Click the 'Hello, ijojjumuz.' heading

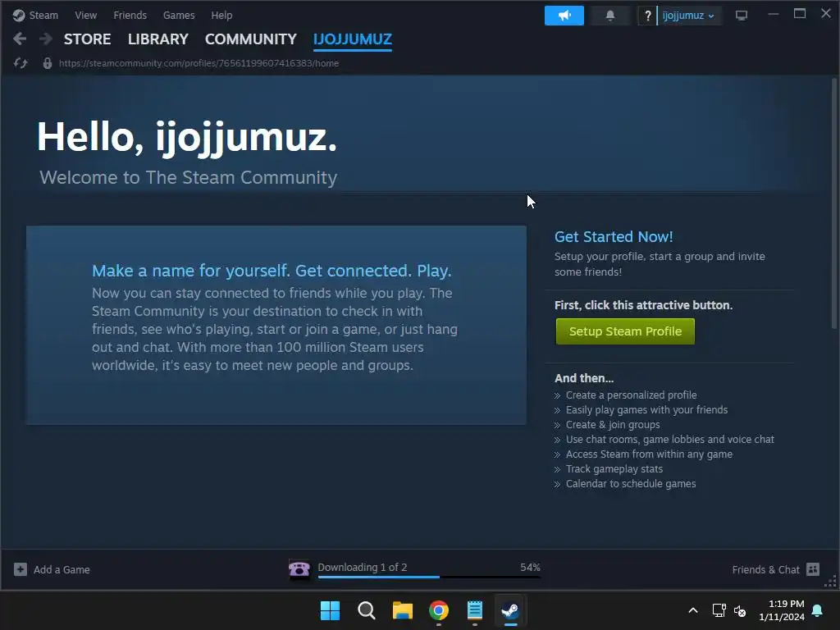pos(187,137)
